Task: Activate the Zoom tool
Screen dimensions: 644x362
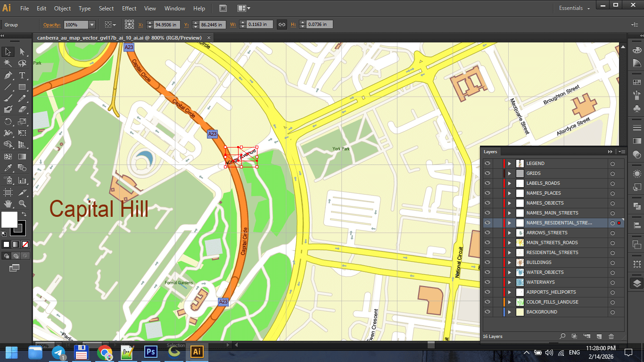Action: point(21,203)
